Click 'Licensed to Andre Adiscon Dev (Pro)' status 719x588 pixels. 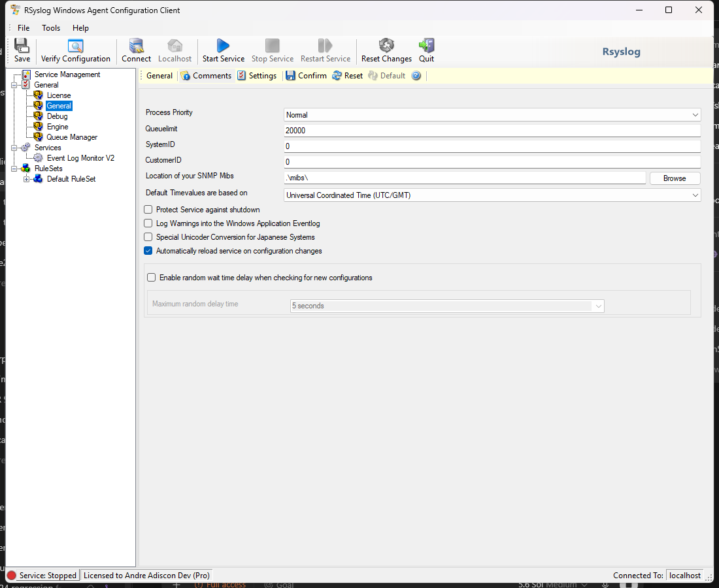click(x=146, y=576)
